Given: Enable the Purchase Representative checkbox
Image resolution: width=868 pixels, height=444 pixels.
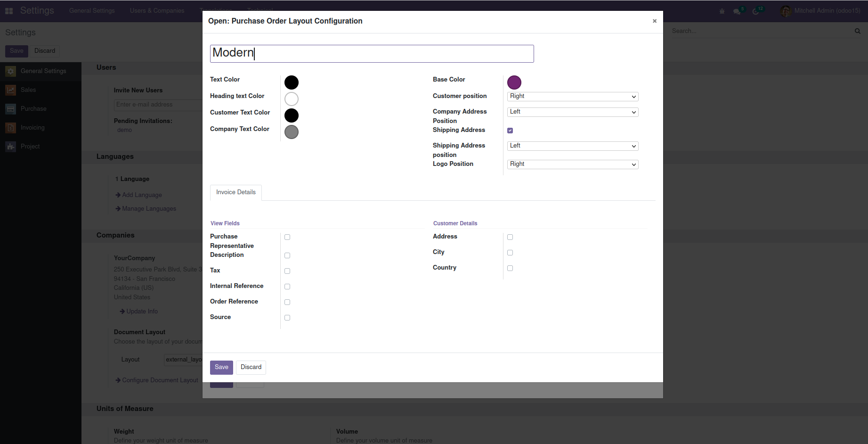Looking at the screenshot, I should click(x=287, y=237).
